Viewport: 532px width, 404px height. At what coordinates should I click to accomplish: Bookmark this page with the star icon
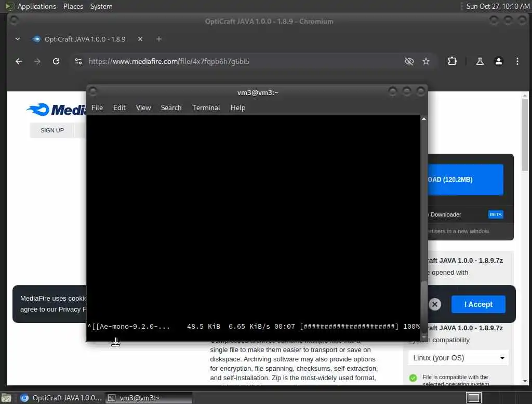click(426, 61)
